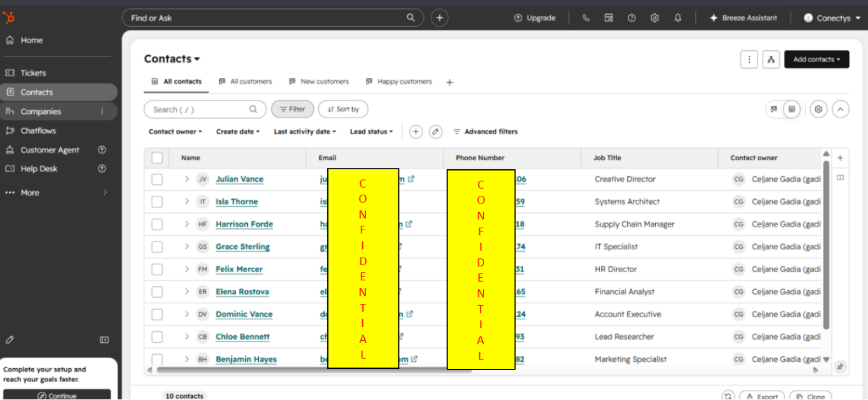The width and height of the screenshot is (868, 400).
Task: Click the vertical table scrollbar
Action: (x=826, y=245)
